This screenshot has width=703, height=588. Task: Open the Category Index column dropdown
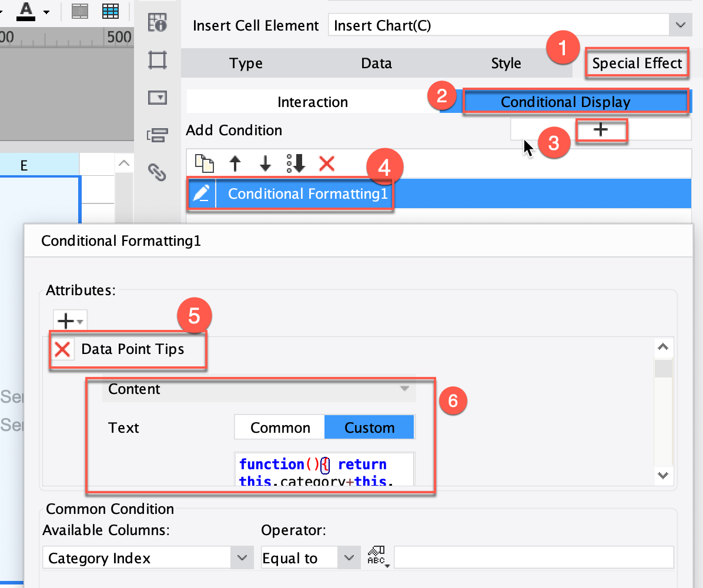tap(242, 558)
